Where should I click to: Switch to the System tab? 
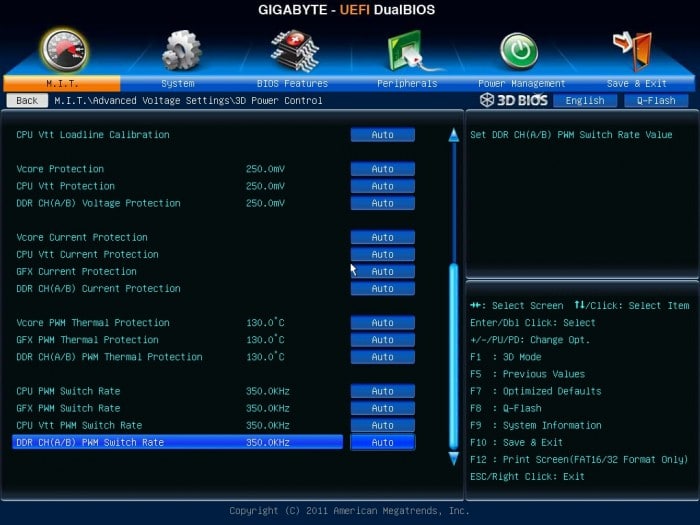point(178,83)
